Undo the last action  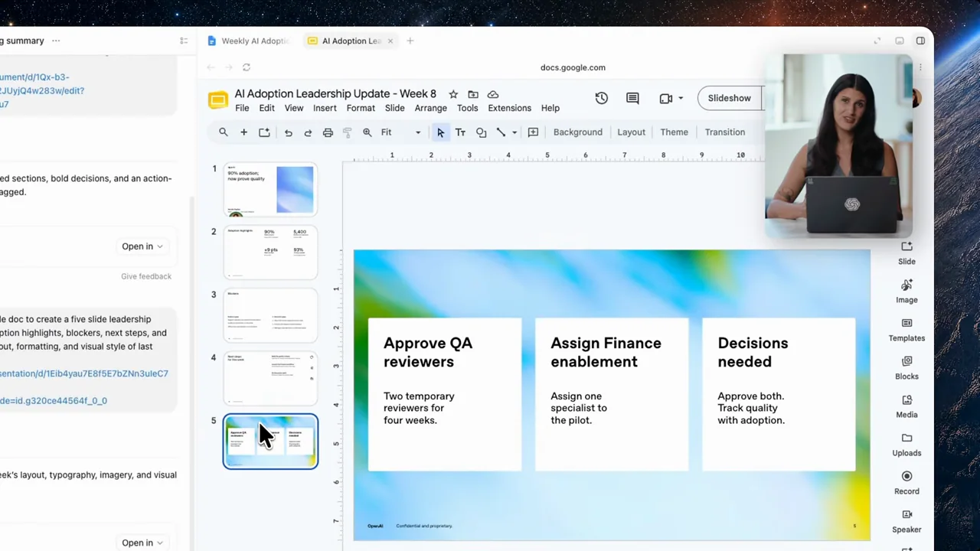pos(289,132)
